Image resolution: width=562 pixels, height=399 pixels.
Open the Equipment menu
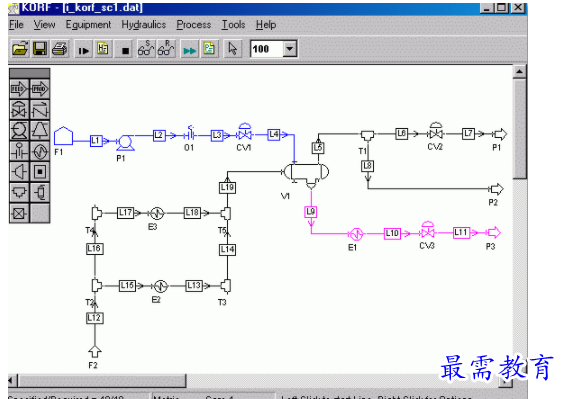88,25
